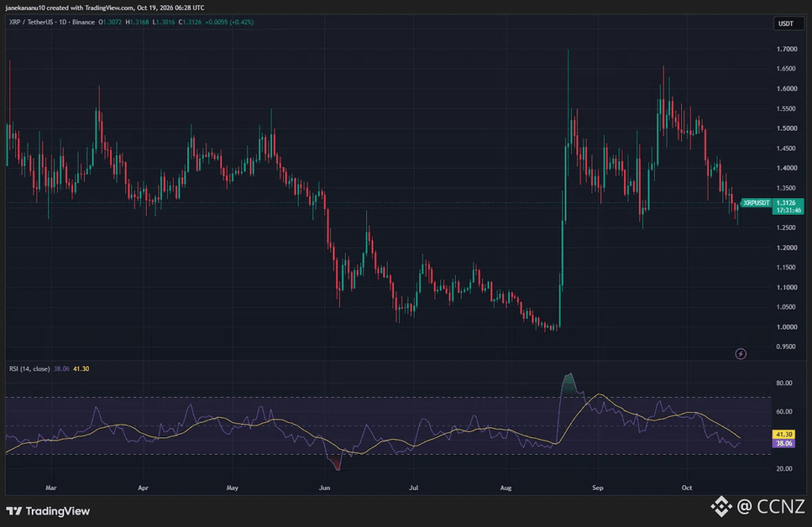Click the 1.5000 price scale label

coord(787,128)
